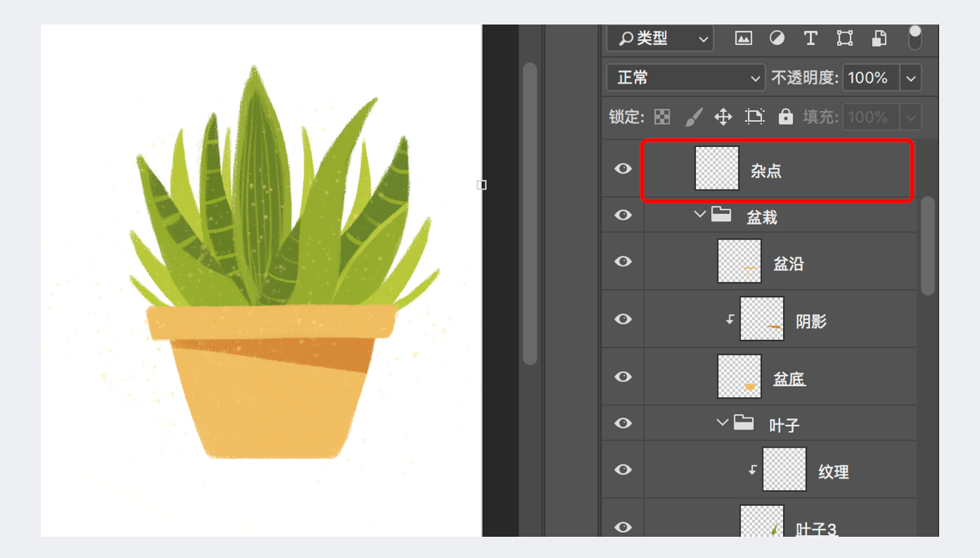Filter layers by shape layer icon
980x558 pixels.
click(x=844, y=38)
